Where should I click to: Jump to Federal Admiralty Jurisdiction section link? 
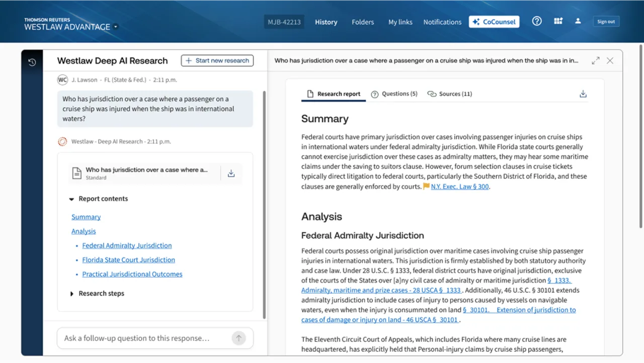[127, 246]
